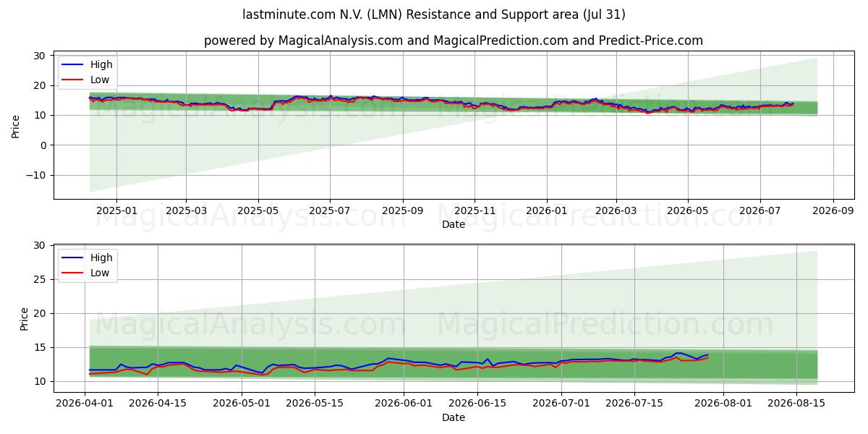The image size is (868, 434).
Task: Click the '2026-04-01' tick label on lower chart
Action: pos(85,404)
